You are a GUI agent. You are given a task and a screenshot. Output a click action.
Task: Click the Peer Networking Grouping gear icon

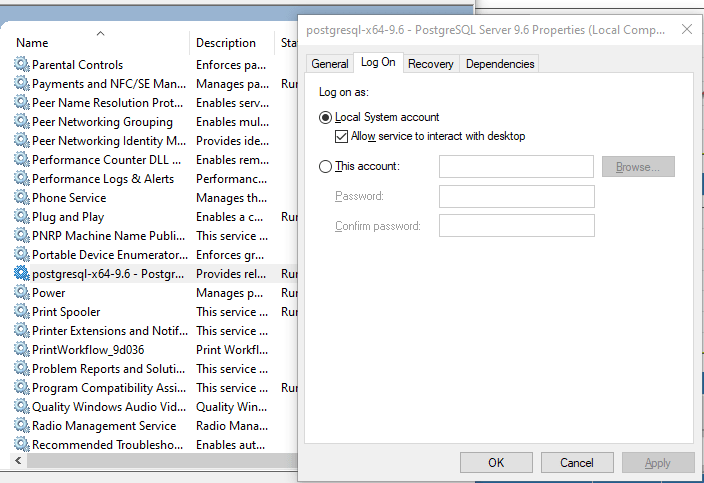pos(21,122)
